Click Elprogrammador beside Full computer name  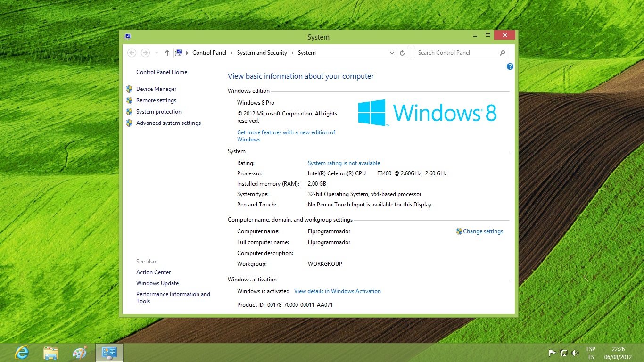329,242
